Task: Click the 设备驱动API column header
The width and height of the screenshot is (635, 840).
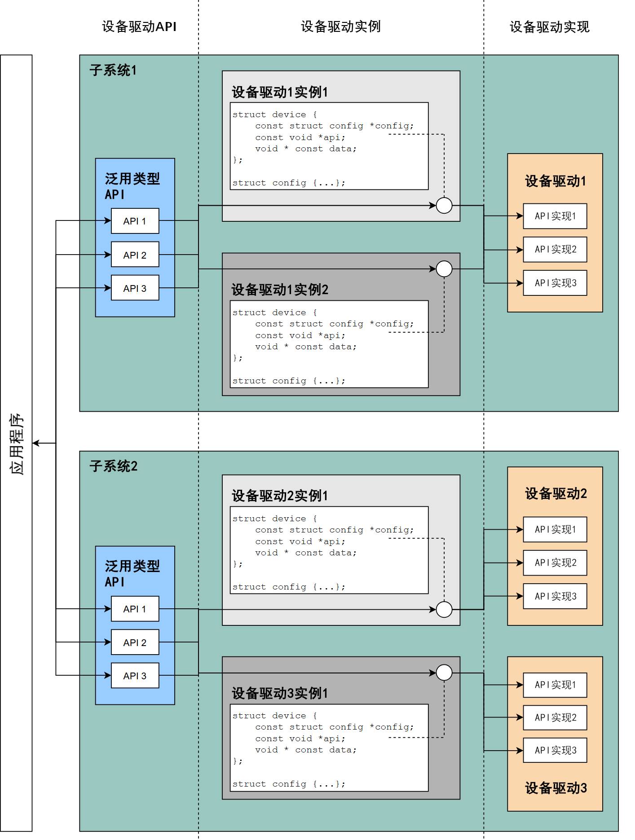Action: point(139,26)
